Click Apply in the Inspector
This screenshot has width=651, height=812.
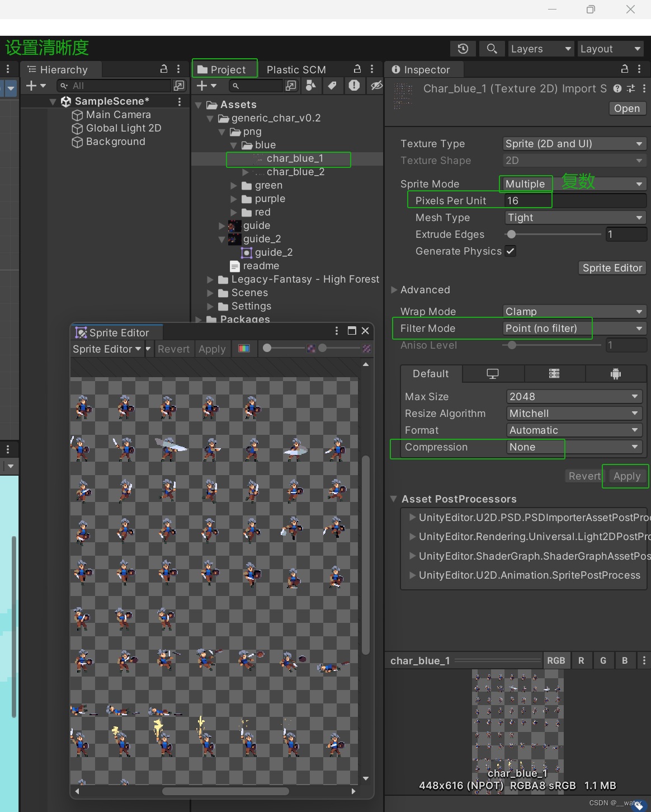[x=626, y=476]
